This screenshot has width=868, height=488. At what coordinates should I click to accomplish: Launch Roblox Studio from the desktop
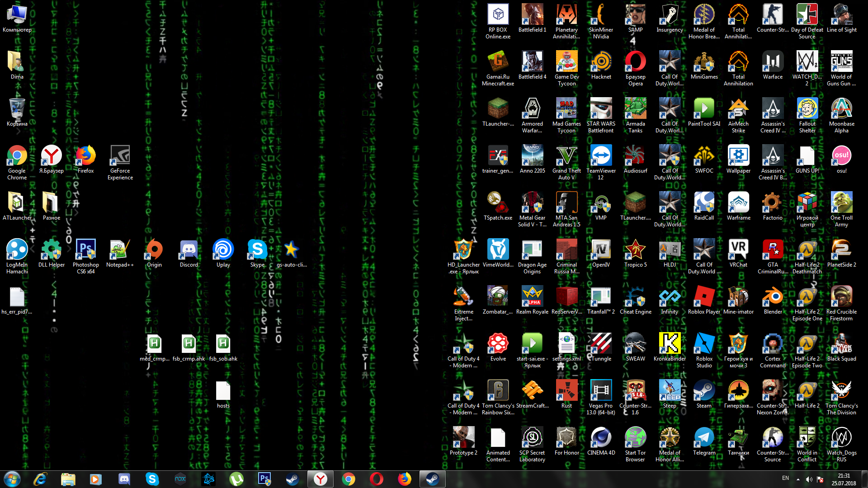tap(704, 350)
